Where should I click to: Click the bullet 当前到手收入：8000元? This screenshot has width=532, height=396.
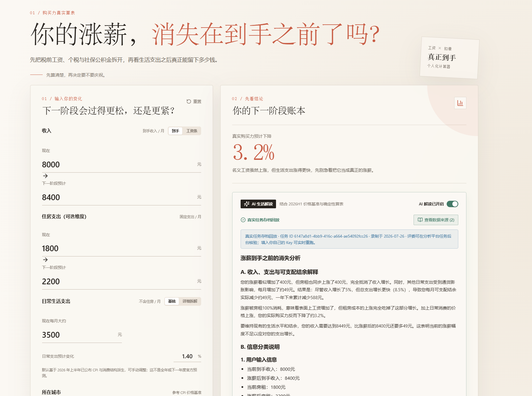(x=271, y=369)
